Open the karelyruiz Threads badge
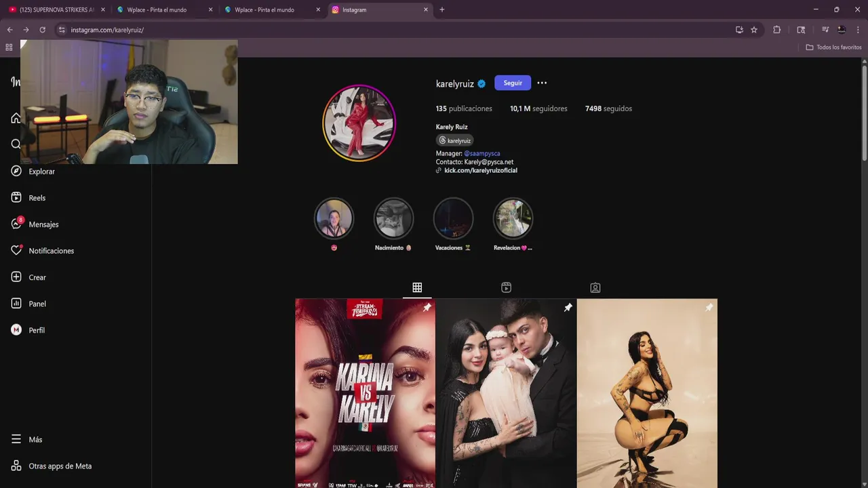This screenshot has width=868, height=488. [x=455, y=140]
